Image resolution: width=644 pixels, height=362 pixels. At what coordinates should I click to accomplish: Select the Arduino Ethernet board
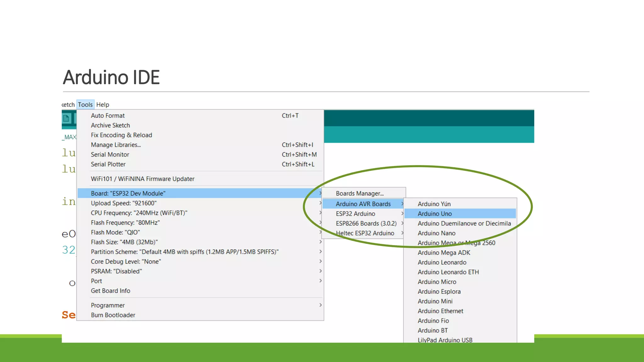tap(460, 311)
